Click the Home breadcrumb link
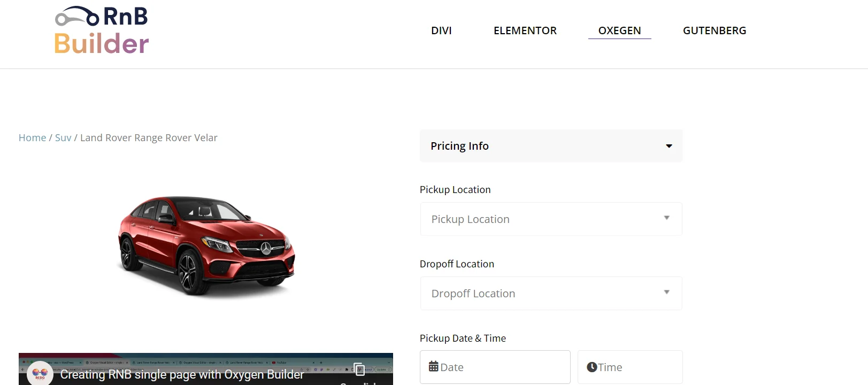Image resolution: width=868 pixels, height=385 pixels. point(32,138)
